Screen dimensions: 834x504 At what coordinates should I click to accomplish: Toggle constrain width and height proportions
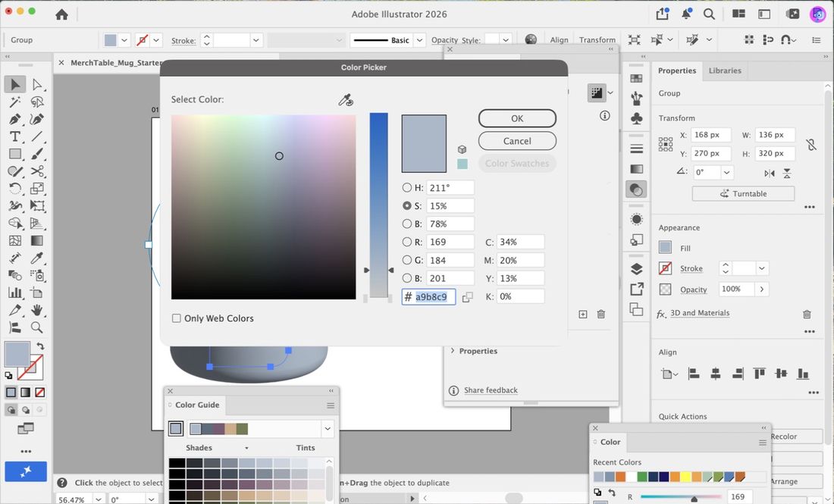point(810,144)
